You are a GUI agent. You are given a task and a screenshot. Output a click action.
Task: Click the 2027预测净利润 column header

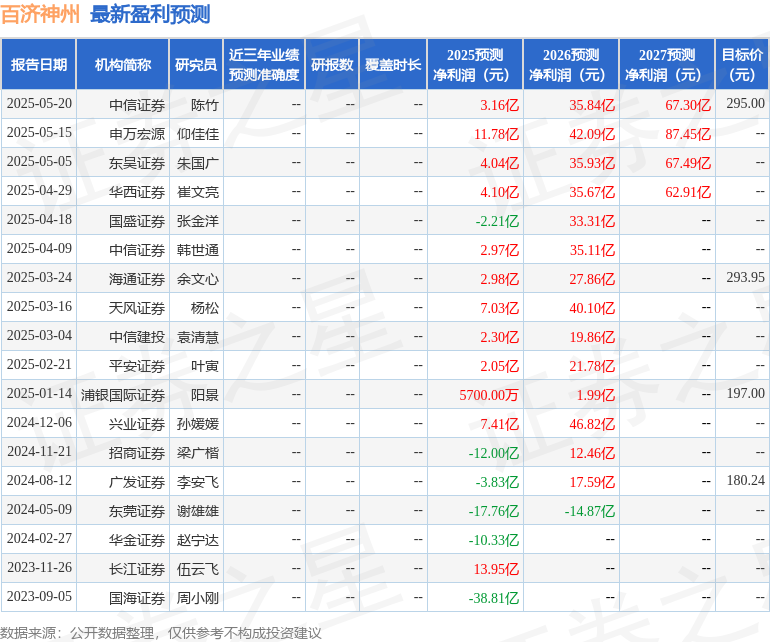coord(667,64)
